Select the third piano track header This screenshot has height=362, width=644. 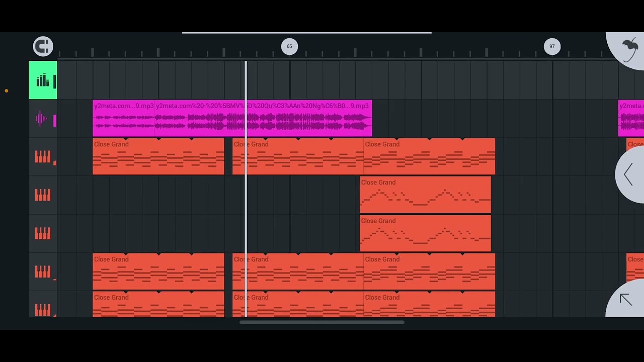43,233
